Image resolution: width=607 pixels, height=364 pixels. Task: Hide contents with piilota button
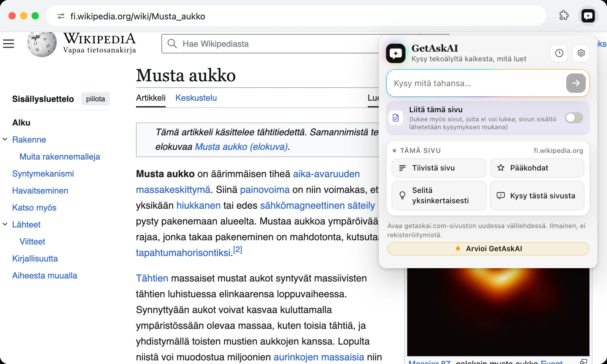click(96, 99)
